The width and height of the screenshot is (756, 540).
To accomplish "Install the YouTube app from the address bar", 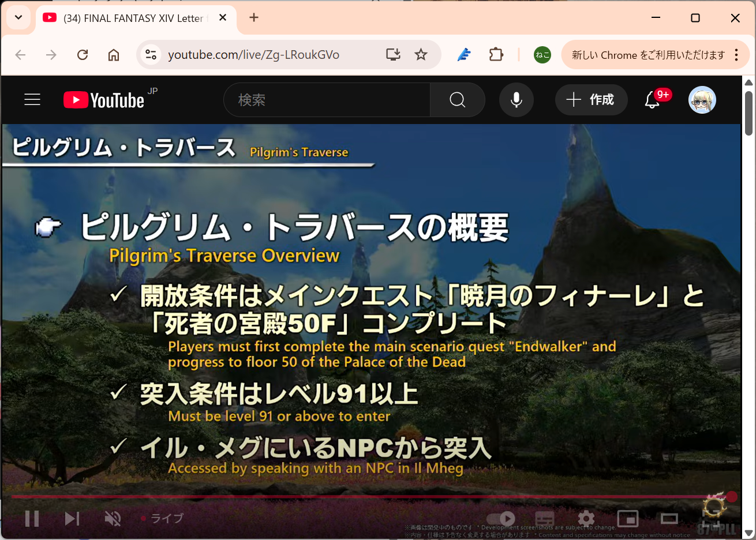I will click(393, 55).
